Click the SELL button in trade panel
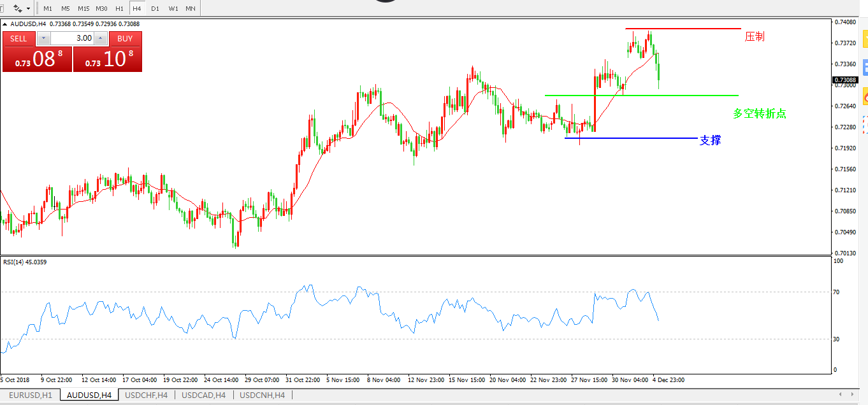This screenshot has width=868, height=405. click(19, 38)
